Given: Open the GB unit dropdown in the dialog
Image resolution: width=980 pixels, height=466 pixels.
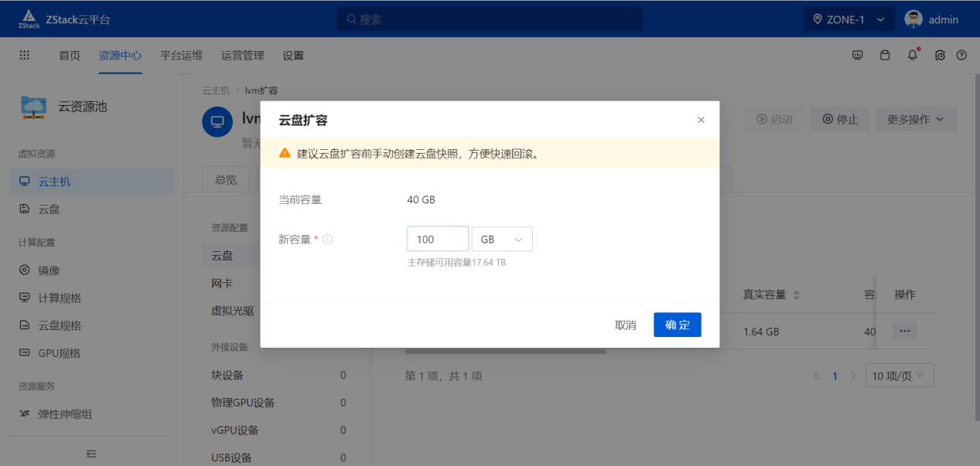Looking at the screenshot, I should pyautogui.click(x=501, y=239).
